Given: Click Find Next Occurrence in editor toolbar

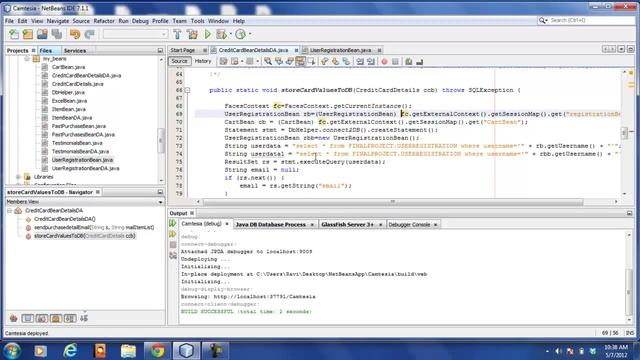Looking at the screenshot, I should pos(289,62).
